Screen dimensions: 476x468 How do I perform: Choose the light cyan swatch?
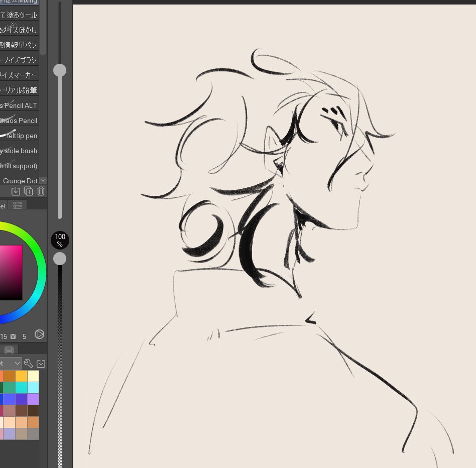pos(33,388)
